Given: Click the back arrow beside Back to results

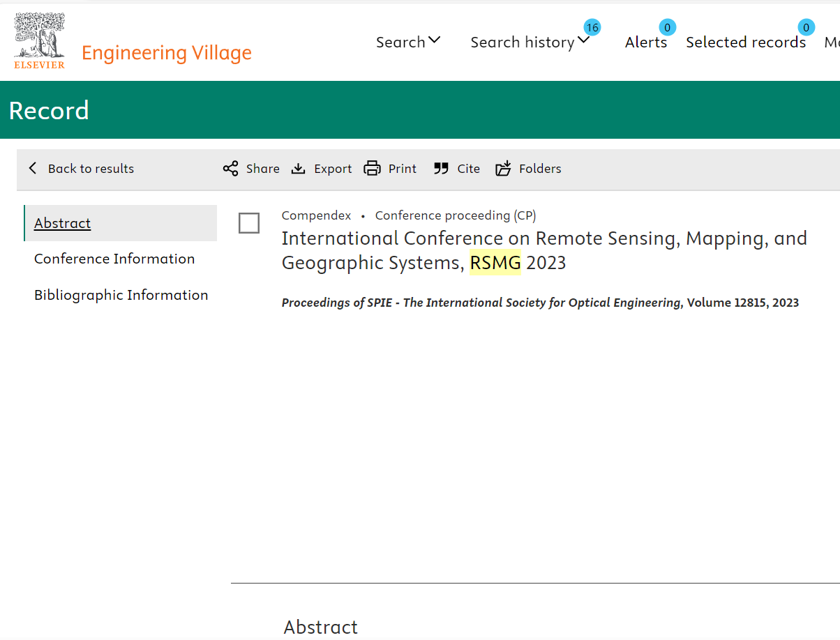Looking at the screenshot, I should pyautogui.click(x=33, y=169).
